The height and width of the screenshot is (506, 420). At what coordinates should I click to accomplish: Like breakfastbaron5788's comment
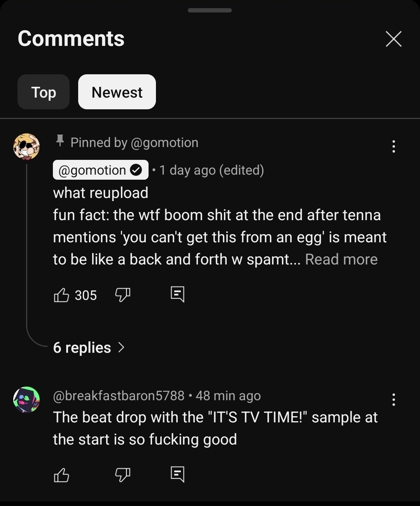point(61,474)
